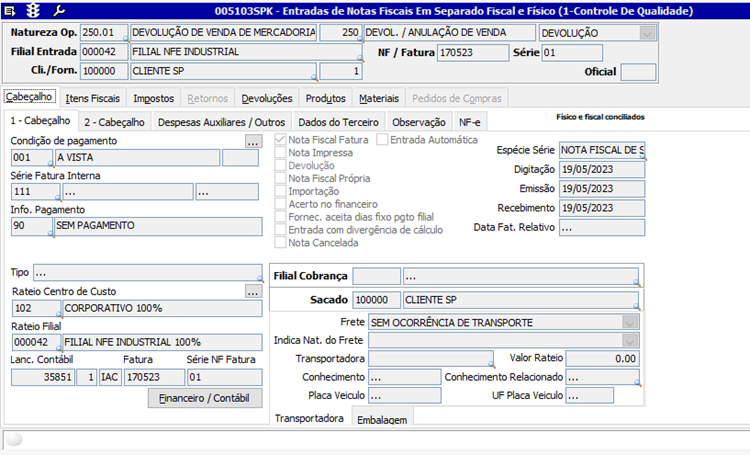Open lookup on Cli./Forn. name field
This screenshot has width=750, height=455.
(314, 77)
